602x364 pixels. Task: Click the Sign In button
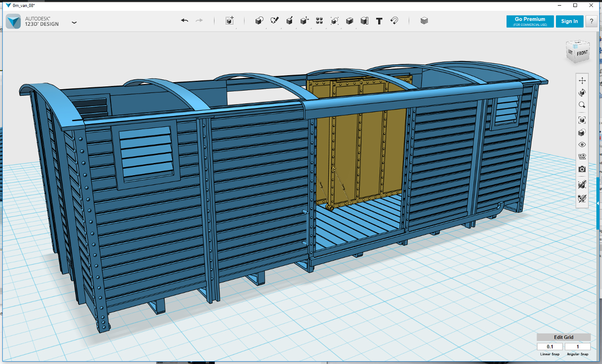coord(570,21)
